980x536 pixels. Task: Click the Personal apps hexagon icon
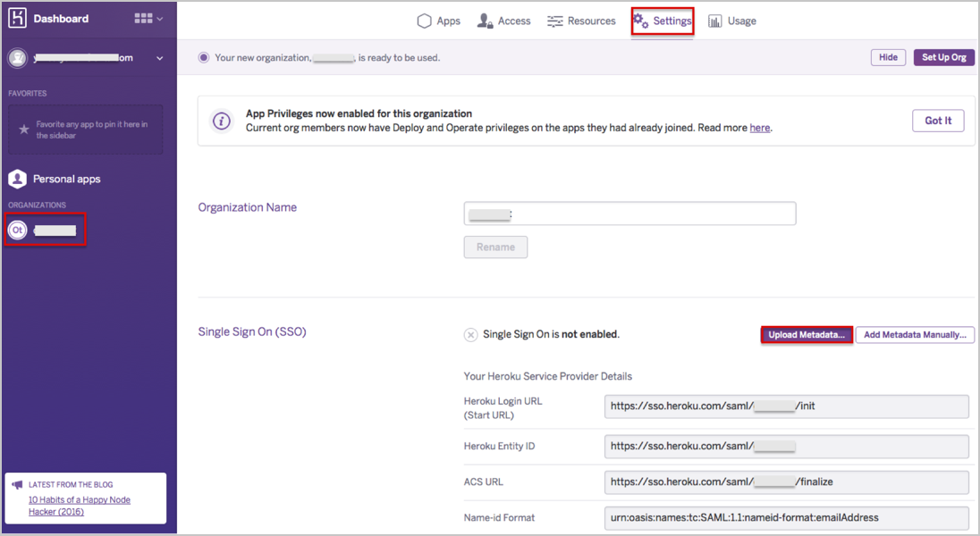[17, 179]
